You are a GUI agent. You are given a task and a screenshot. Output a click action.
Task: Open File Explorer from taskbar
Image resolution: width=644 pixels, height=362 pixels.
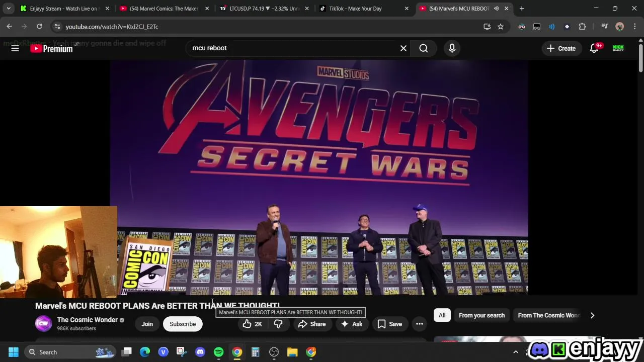tap(292, 352)
